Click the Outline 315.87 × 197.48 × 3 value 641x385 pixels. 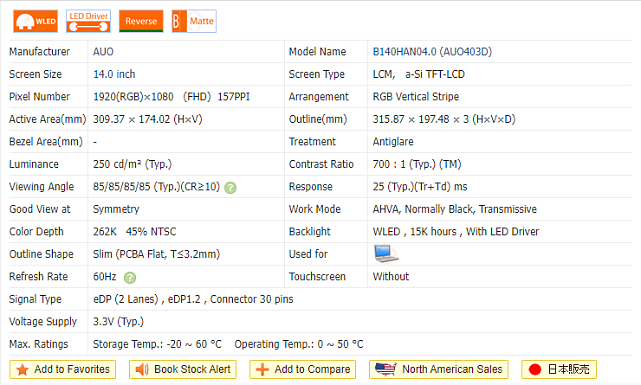(444, 119)
